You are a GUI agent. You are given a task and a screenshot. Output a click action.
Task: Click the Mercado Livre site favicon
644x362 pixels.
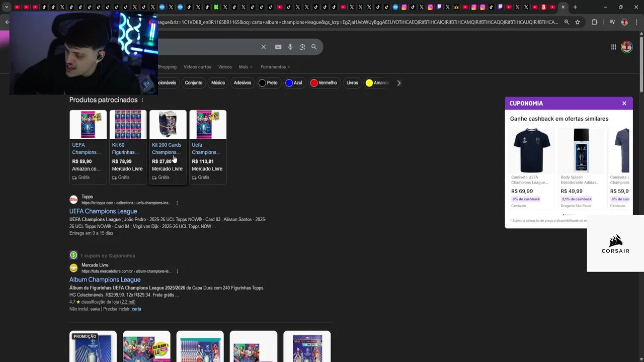coord(73,268)
